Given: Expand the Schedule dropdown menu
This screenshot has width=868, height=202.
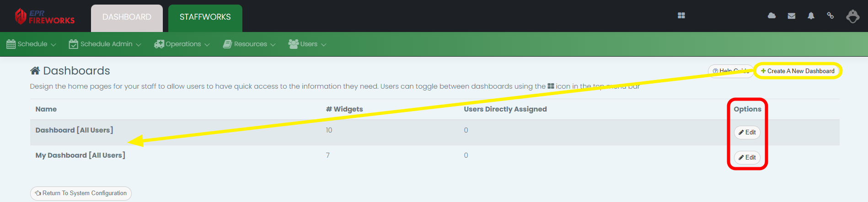Looking at the screenshot, I should 31,44.
